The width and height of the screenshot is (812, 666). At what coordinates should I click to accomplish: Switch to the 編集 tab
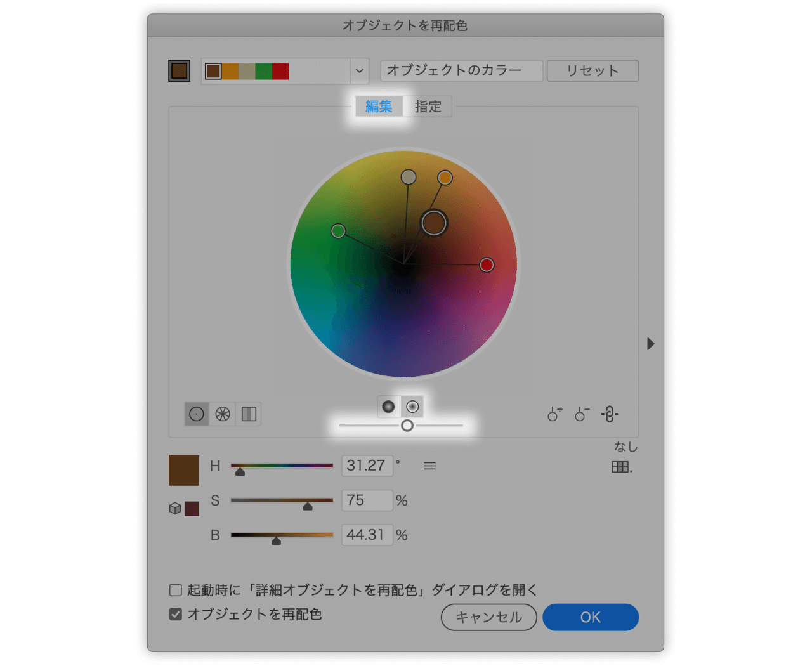tap(379, 107)
